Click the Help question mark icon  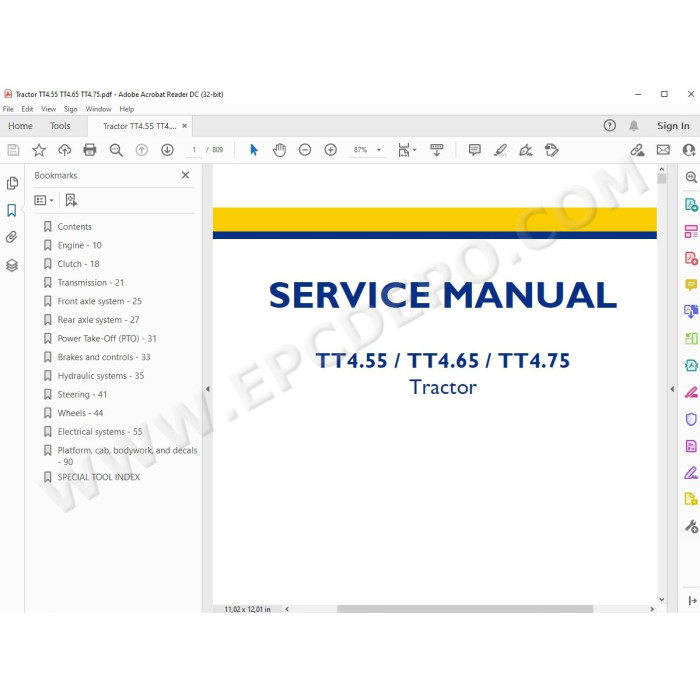click(x=610, y=126)
